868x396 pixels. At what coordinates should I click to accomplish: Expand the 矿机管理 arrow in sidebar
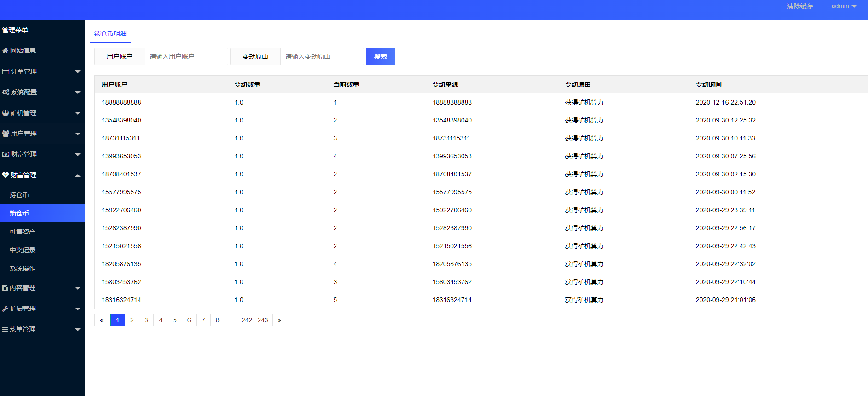point(77,113)
